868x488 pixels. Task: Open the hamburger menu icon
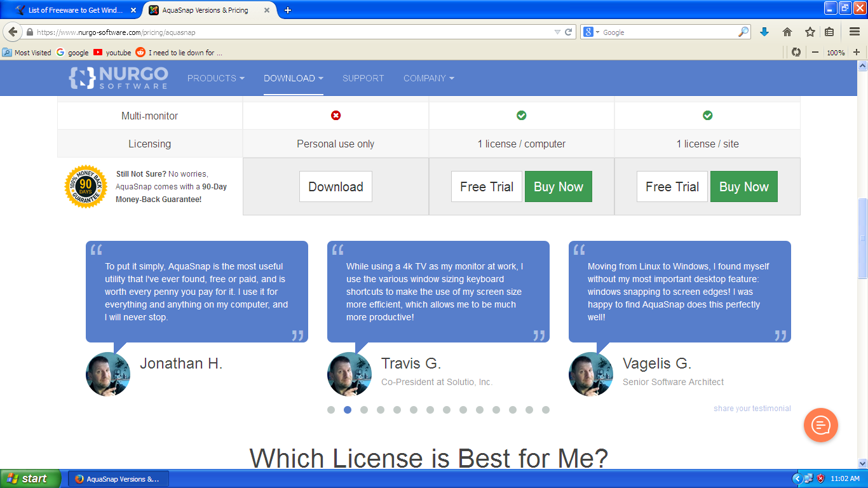point(855,32)
